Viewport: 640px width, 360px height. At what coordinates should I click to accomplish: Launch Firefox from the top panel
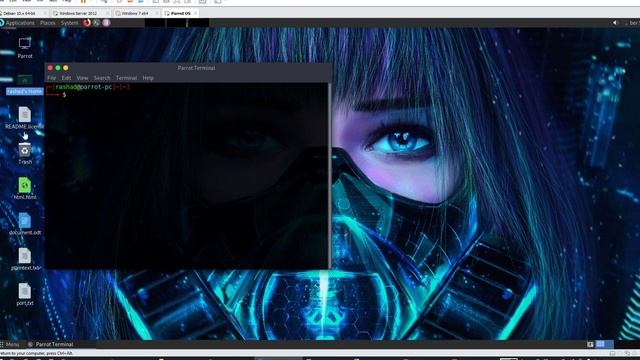pos(87,23)
